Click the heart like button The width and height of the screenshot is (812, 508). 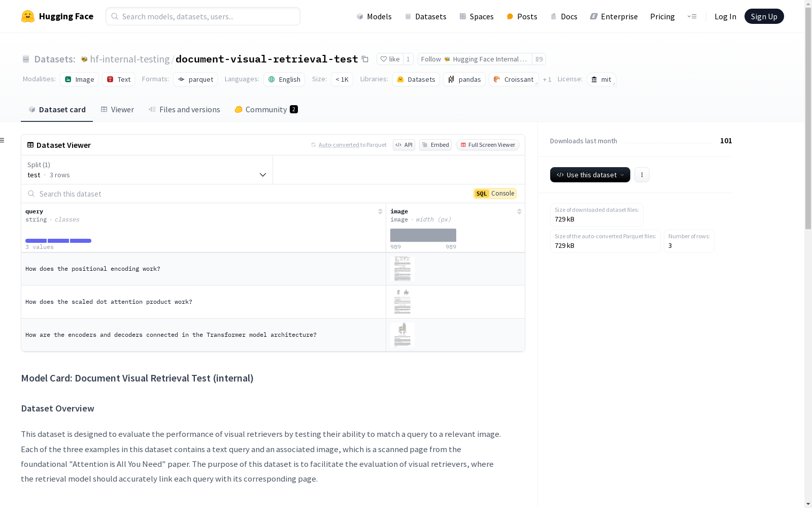coord(390,59)
